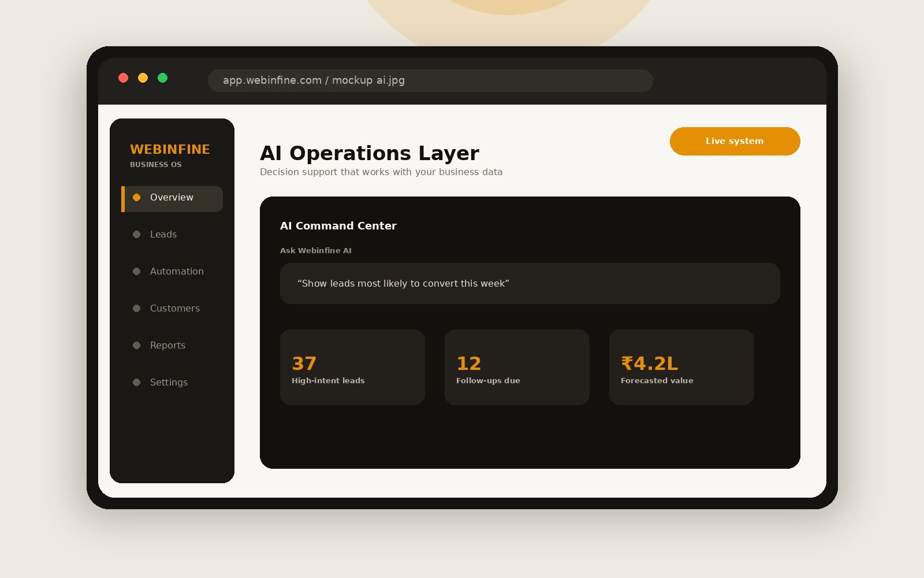
Task: Open the Overview sidebar item
Action: (172, 199)
